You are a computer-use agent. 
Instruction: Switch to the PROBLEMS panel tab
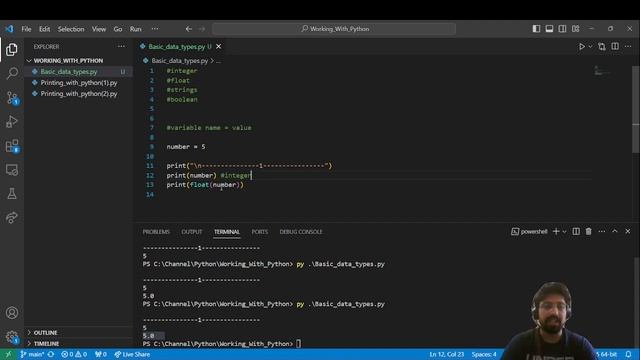pyautogui.click(x=156, y=232)
